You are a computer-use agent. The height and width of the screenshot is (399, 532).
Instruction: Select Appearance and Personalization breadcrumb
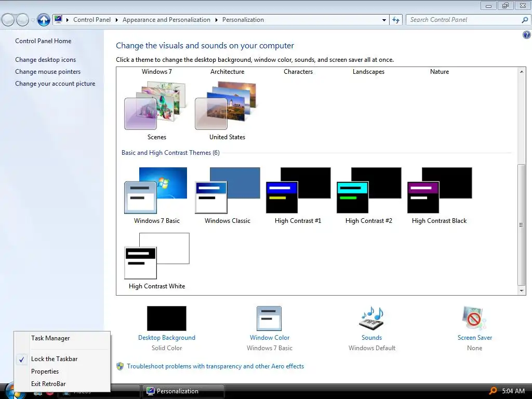pyautogui.click(x=166, y=20)
